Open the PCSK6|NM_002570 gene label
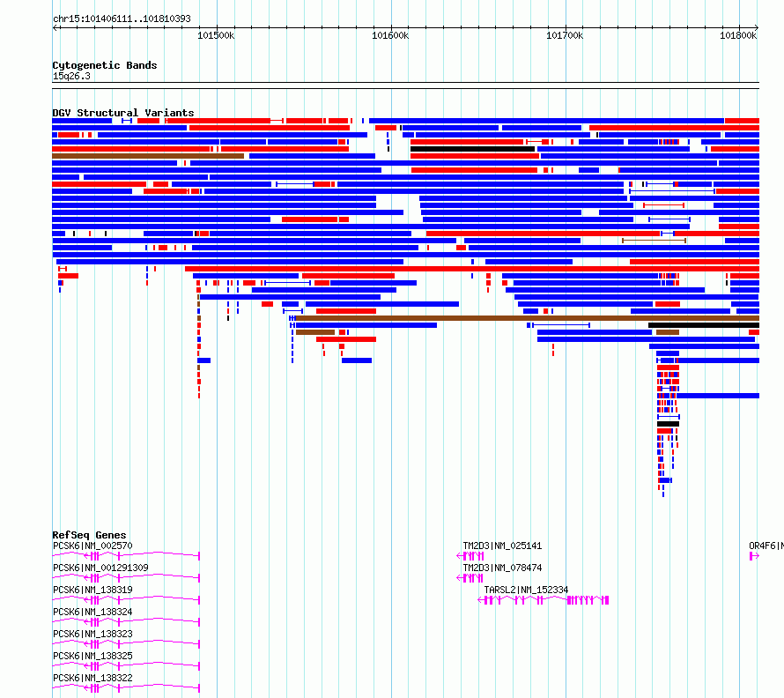 (x=92, y=546)
